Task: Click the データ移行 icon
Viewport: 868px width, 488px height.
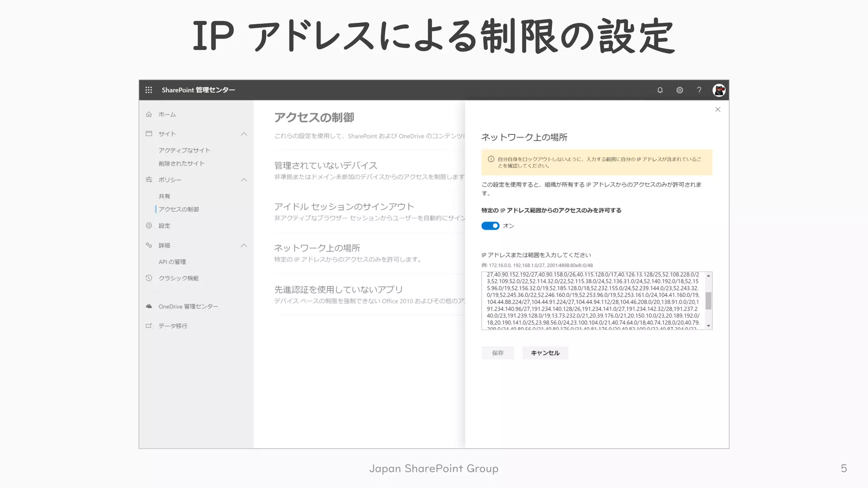Action: click(149, 326)
